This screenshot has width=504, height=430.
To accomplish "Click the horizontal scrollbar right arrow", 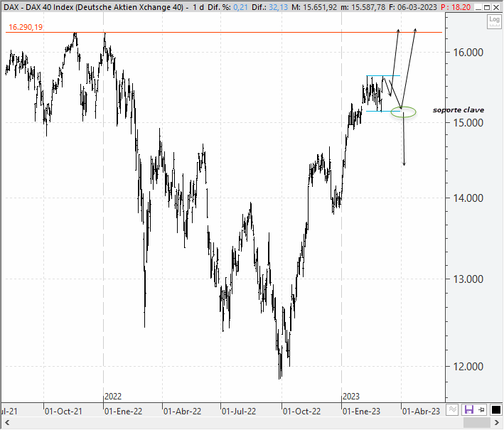I will (x=497, y=423).
